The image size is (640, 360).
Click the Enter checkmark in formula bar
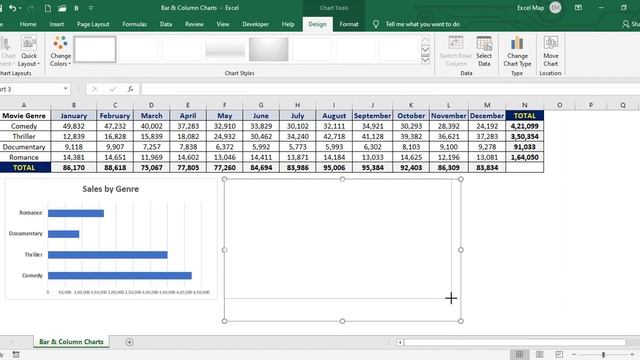(x=113, y=89)
